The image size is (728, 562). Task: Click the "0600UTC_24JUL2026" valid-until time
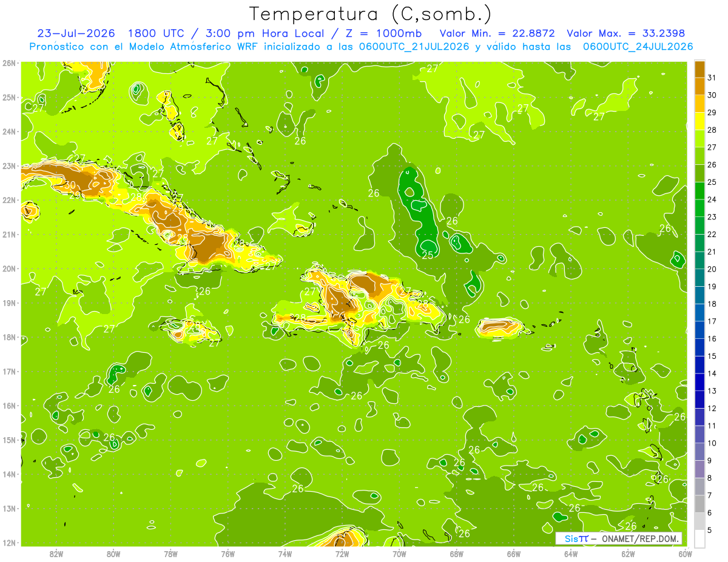tap(638, 47)
